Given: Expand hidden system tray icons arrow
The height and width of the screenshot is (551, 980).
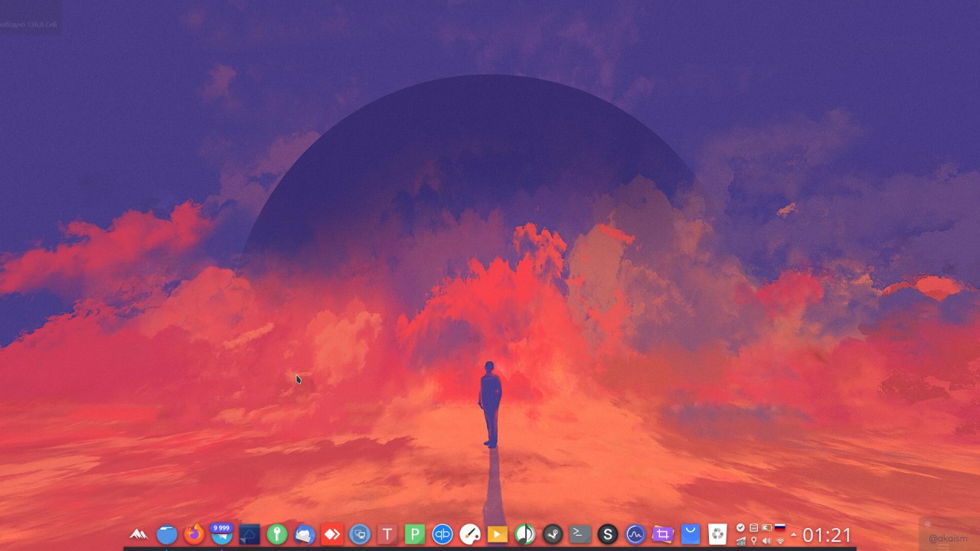Looking at the screenshot, I should 793,534.
